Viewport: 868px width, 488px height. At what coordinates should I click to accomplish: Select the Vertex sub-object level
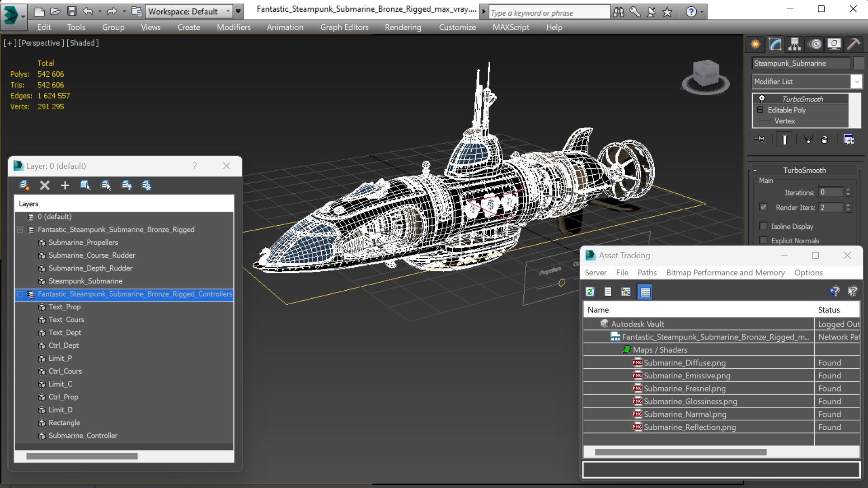pos(784,121)
